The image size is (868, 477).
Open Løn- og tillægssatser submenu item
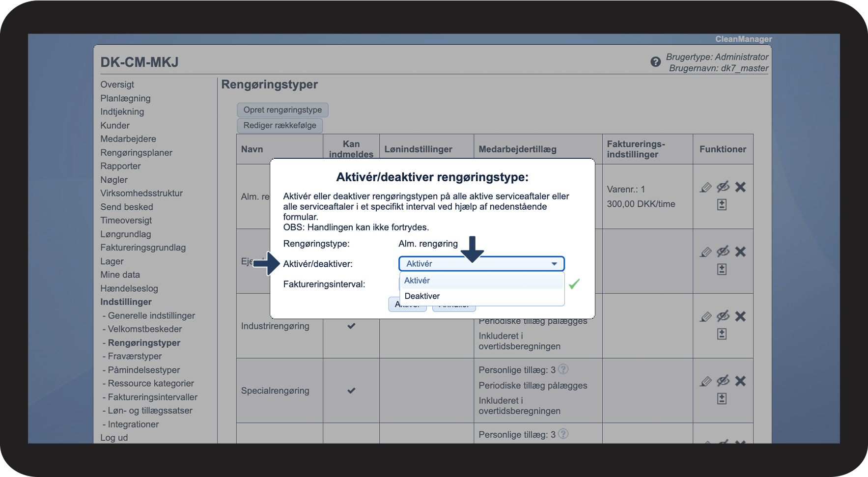pos(150,411)
